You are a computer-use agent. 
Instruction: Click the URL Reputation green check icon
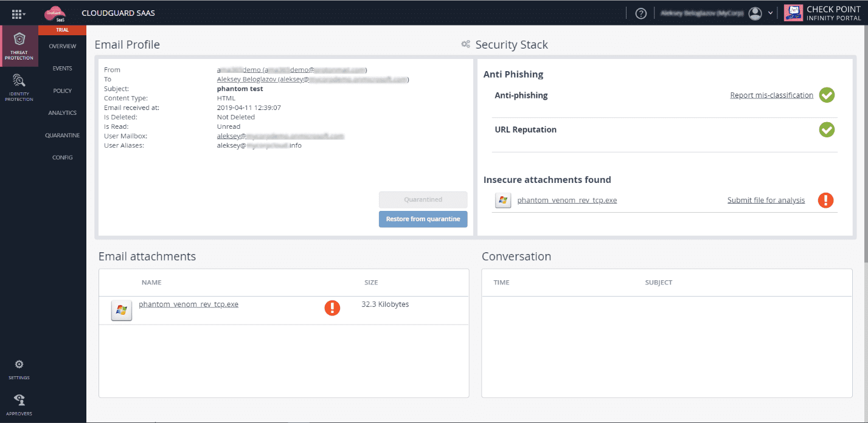827,129
